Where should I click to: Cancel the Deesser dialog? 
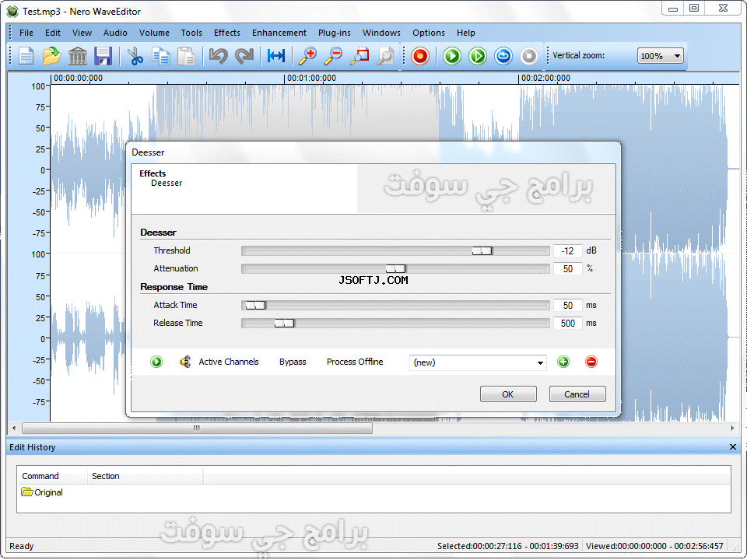[x=577, y=394]
